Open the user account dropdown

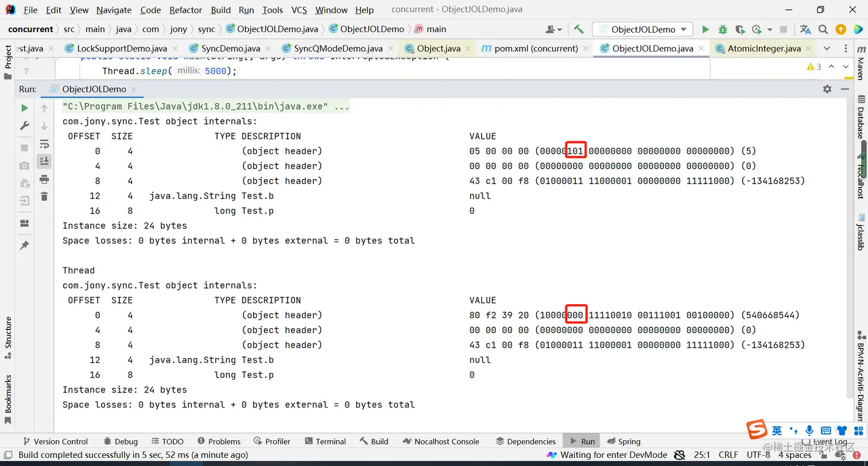[x=554, y=29]
